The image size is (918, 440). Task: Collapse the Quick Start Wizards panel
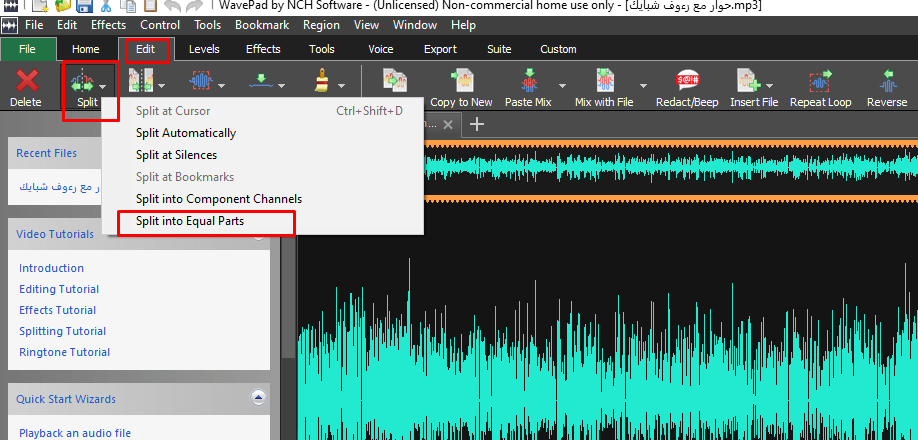(258, 398)
